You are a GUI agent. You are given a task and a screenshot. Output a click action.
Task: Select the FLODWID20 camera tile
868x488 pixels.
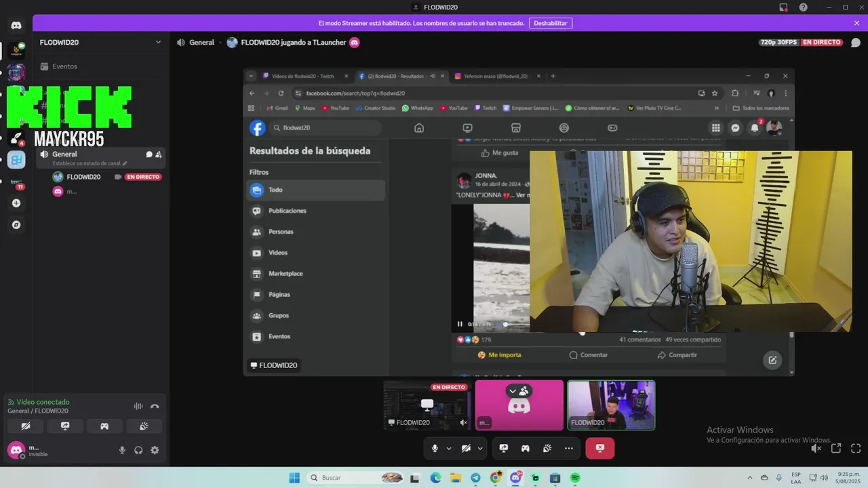(611, 405)
